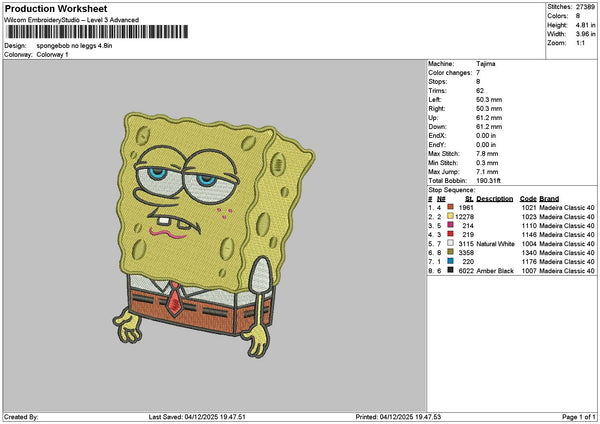
Task: Select thread code 1023
Action: [529, 217]
